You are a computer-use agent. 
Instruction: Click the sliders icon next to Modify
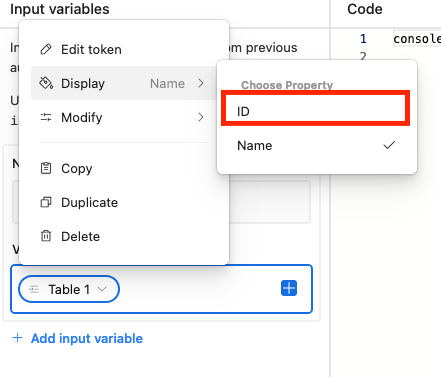[x=46, y=117]
